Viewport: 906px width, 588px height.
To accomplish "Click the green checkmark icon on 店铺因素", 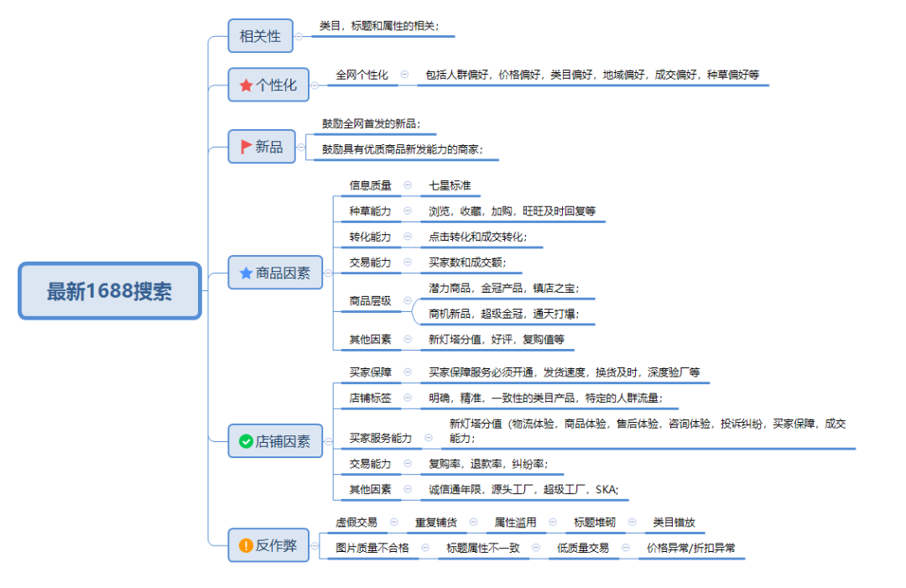I will coord(246,441).
